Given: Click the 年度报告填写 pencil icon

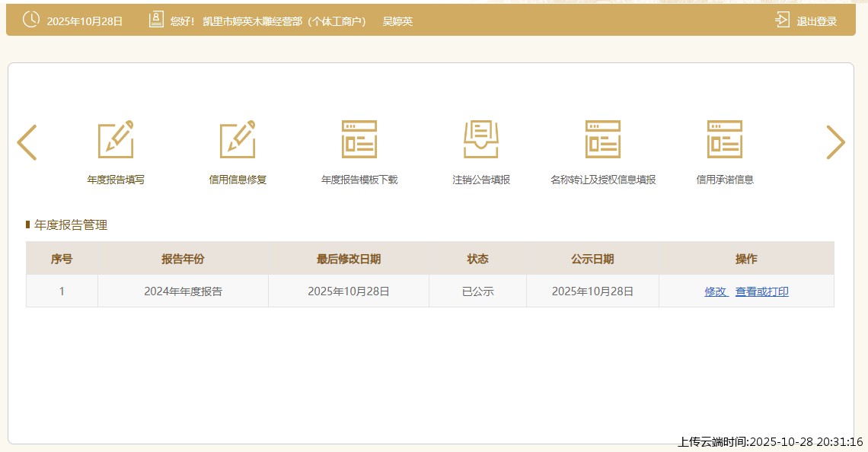Looking at the screenshot, I should [x=116, y=139].
